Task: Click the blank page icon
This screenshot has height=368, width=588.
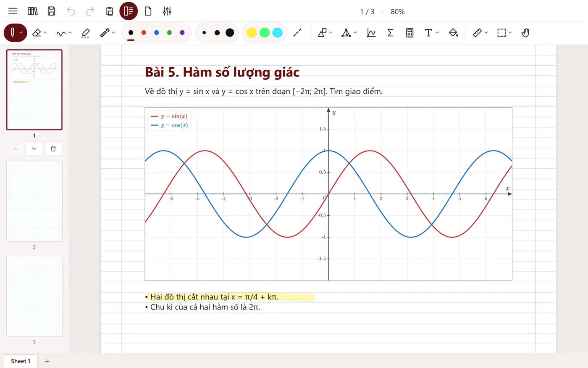Action: 148,11
